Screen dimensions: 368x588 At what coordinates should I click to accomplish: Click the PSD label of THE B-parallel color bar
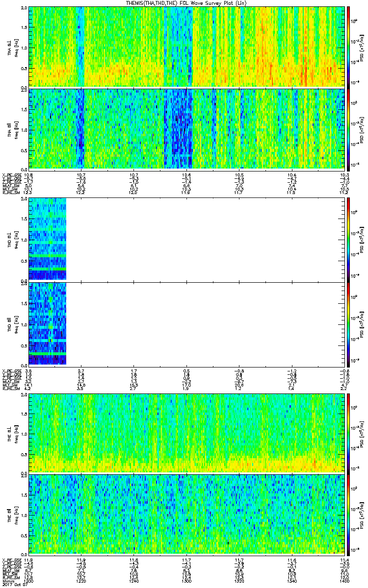coord(361,514)
